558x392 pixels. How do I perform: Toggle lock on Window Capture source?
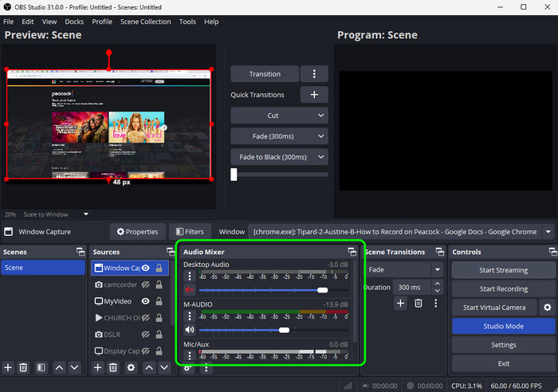159,268
